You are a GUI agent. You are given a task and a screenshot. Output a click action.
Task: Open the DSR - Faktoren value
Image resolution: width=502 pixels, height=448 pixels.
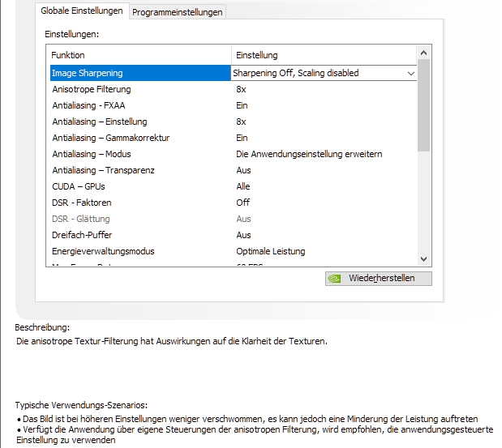242,203
